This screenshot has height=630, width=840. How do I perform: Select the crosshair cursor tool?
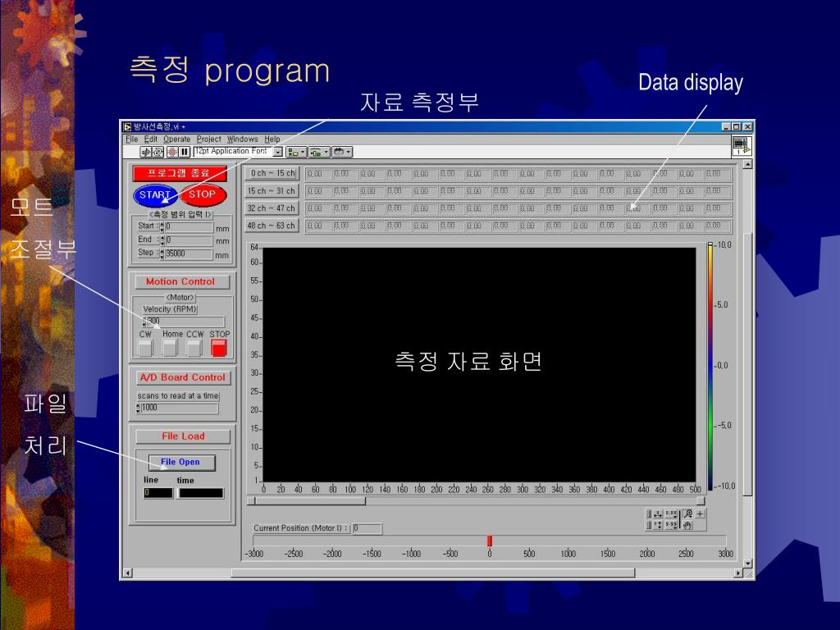point(701,514)
